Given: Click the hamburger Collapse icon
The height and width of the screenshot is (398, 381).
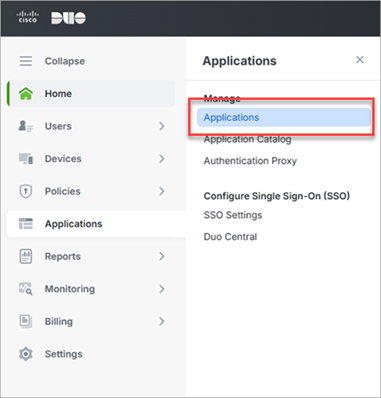Looking at the screenshot, I should (x=26, y=61).
